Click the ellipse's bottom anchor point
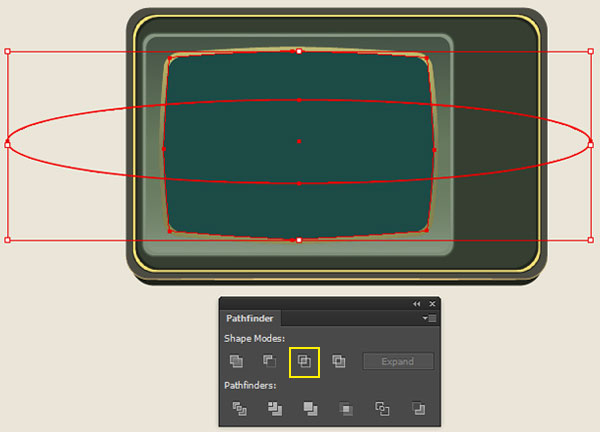This screenshot has width=600, height=432. (299, 184)
